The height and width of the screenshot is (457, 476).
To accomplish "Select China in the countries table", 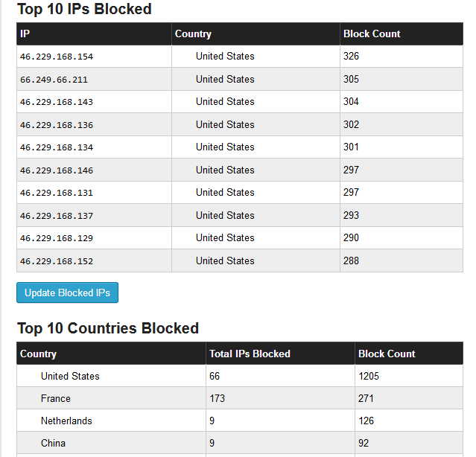I will pos(53,443).
